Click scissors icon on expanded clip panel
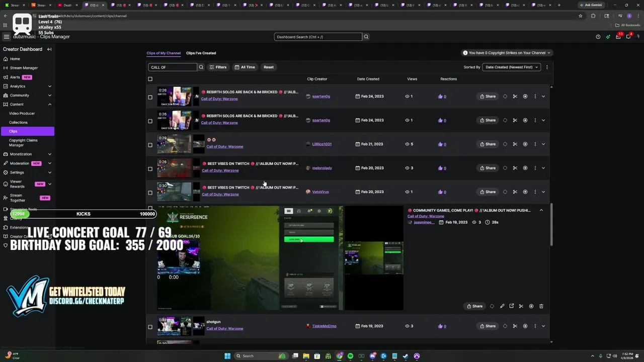The image size is (644, 362). pos(521,306)
